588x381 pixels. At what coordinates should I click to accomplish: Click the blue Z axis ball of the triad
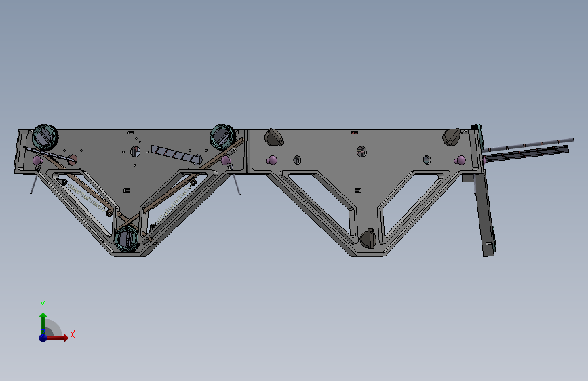click(x=43, y=338)
